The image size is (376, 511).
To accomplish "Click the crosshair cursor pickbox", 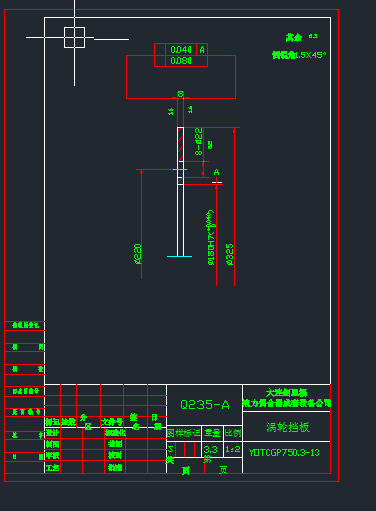I will click(74, 38).
